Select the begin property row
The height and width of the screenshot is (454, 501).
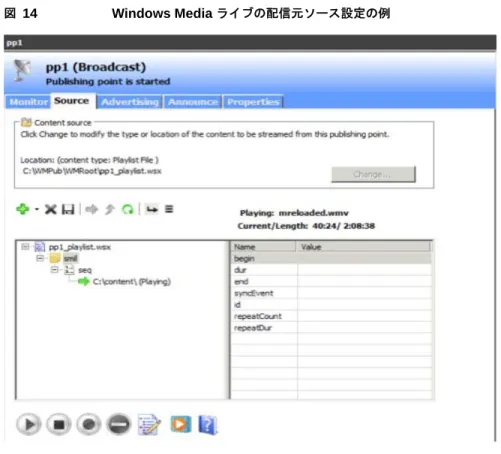tap(331, 259)
